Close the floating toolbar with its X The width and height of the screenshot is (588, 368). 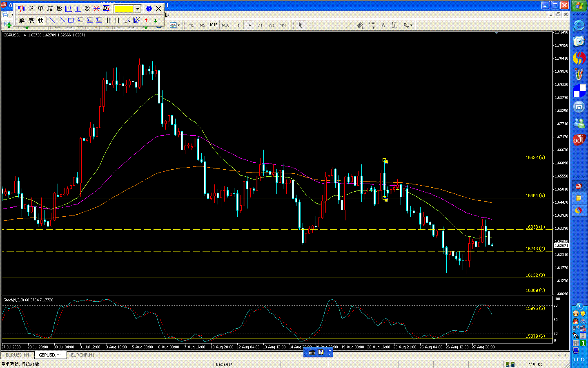158,9
